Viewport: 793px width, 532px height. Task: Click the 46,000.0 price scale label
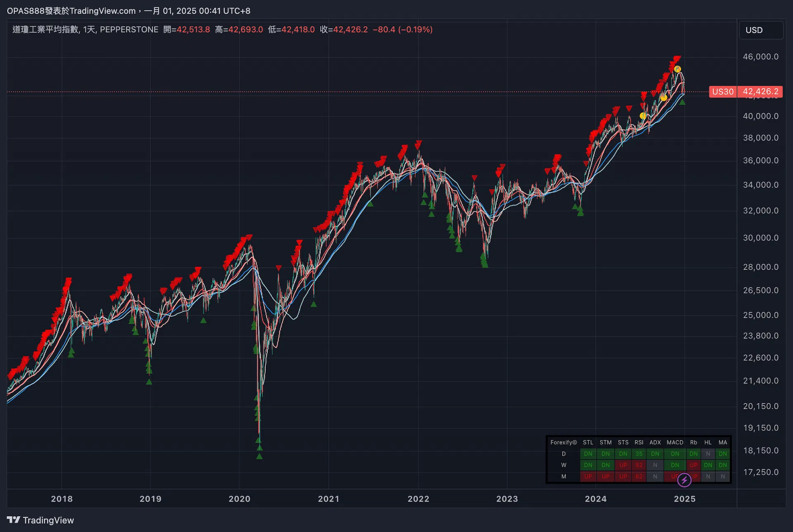[761, 57]
